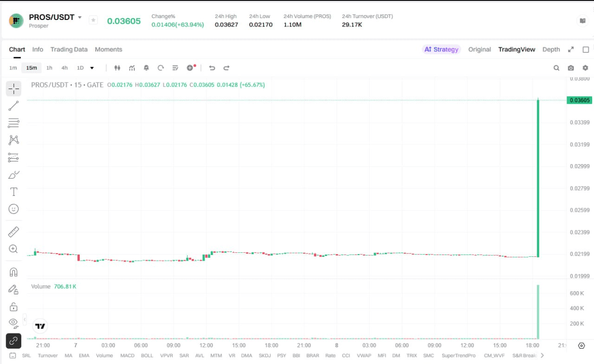
Task: Undo the last chart action
Action: (x=212, y=68)
